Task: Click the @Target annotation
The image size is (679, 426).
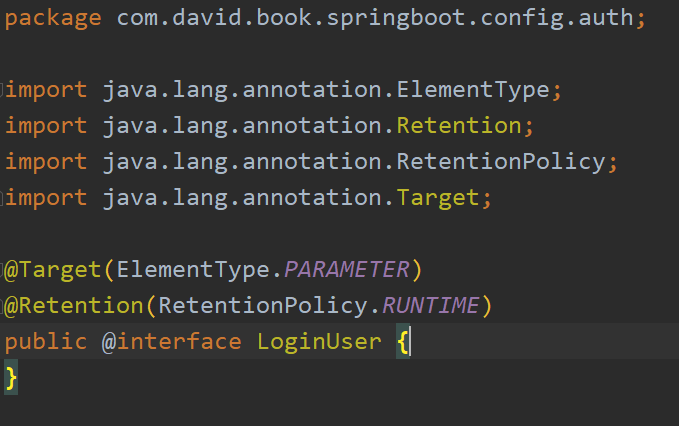Action: point(53,270)
